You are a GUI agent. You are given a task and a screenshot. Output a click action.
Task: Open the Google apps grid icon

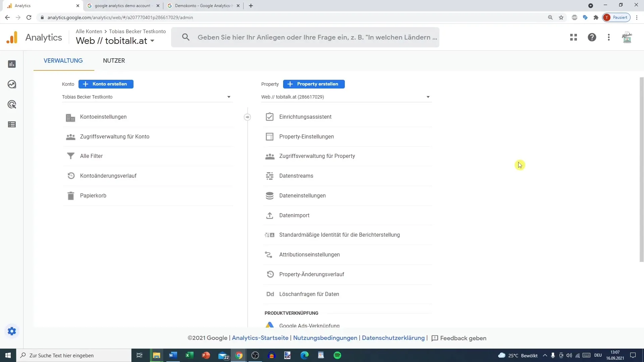tap(574, 37)
